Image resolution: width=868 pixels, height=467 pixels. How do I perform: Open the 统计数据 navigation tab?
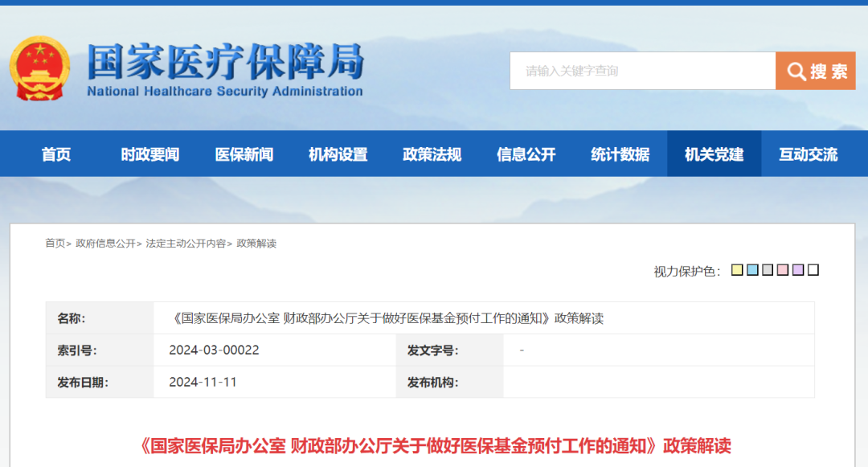620,154
